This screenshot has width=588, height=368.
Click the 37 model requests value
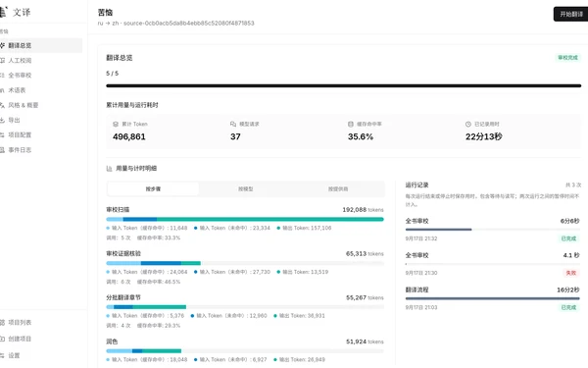(x=235, y=137)
